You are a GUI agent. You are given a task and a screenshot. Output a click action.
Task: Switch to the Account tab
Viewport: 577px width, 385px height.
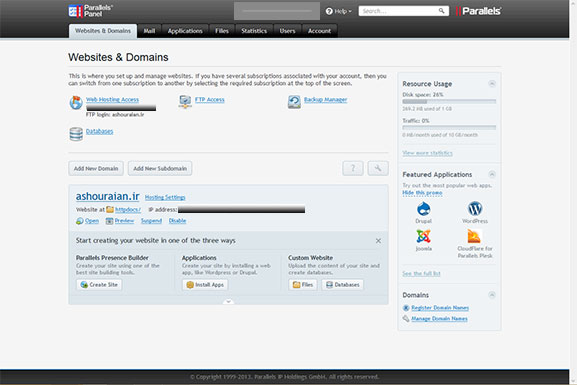click(319, 31)
